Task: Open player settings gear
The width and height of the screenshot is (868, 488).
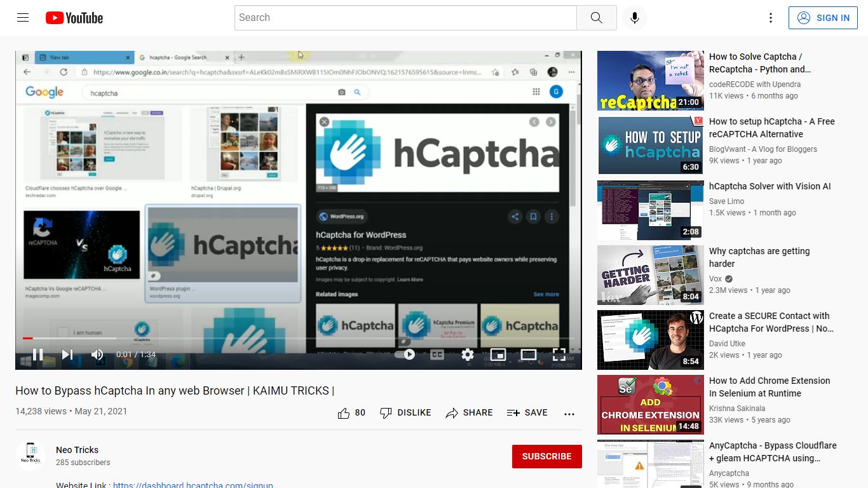Action: pyautogui.click(x=468, y=355)
